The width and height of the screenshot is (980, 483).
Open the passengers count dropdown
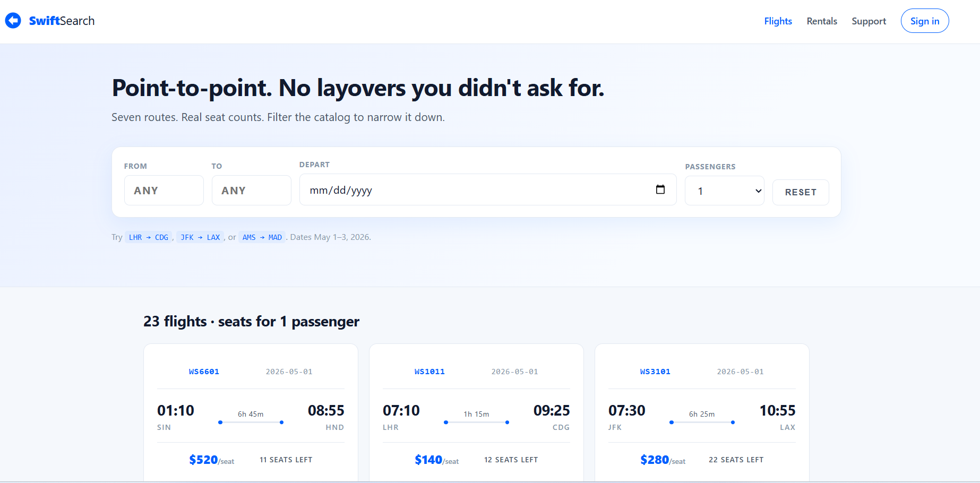[x=724, y=190]
